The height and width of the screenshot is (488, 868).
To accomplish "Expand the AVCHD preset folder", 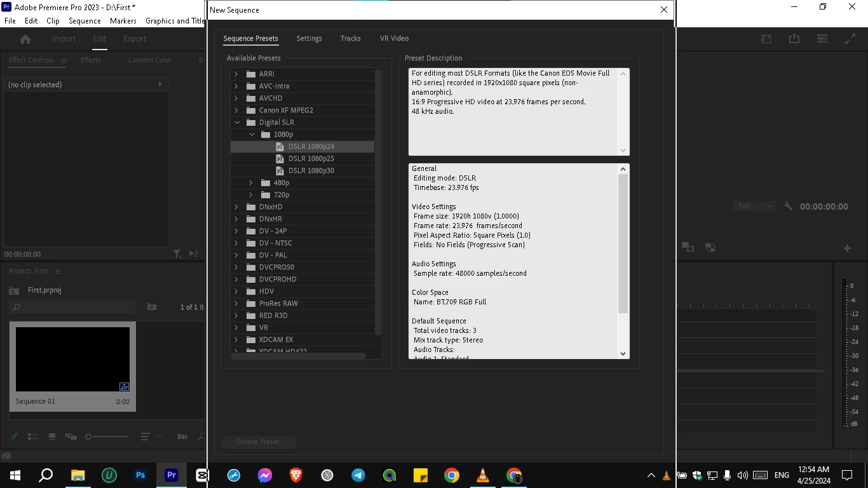I will pos(236,98).
